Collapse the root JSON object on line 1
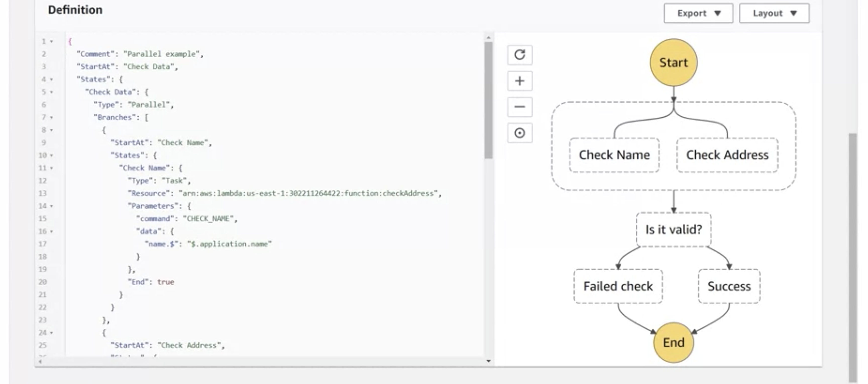The image size is (868, 384). tap(51, 41)
